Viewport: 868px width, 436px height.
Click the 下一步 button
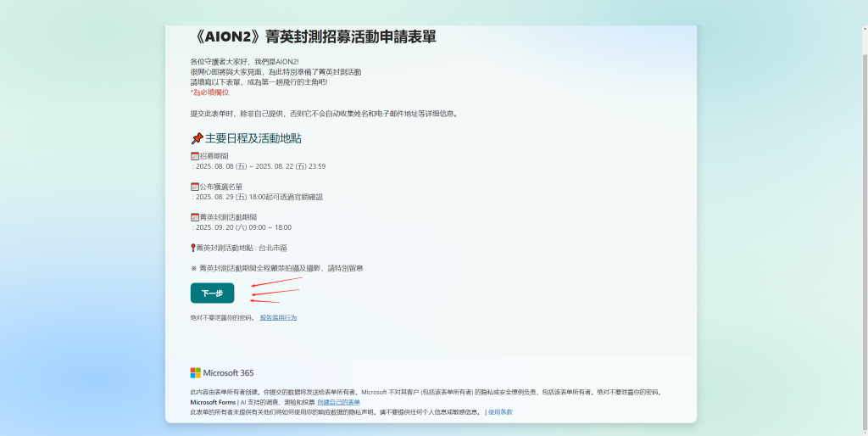212,293
